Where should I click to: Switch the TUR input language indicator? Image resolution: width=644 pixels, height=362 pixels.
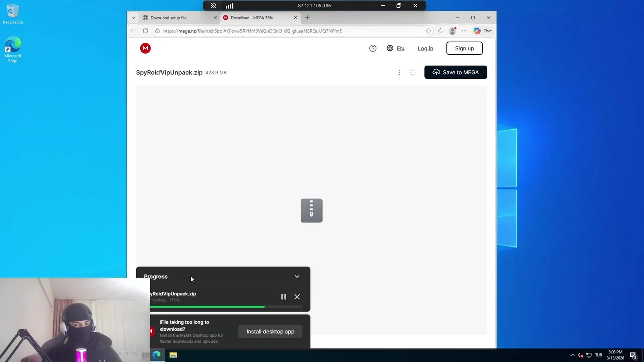pos(599,355)
